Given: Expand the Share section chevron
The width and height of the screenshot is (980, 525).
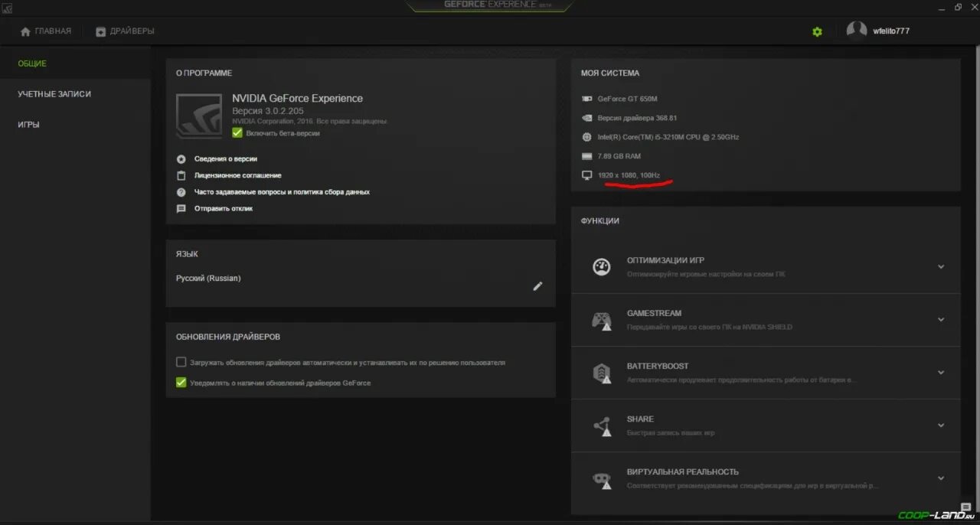Looking at the screenshot, I should click(x=941, y=426).
